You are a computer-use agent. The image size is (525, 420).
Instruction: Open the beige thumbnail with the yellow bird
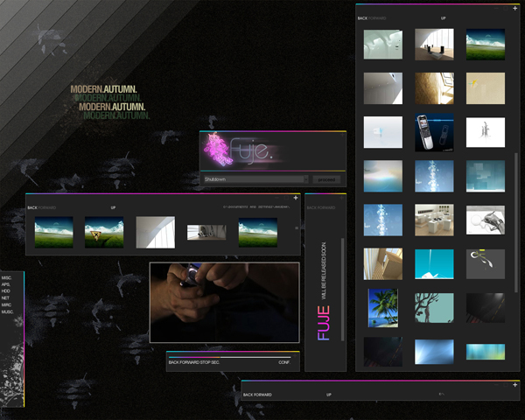pyautogui.click(x=486, y=88)
